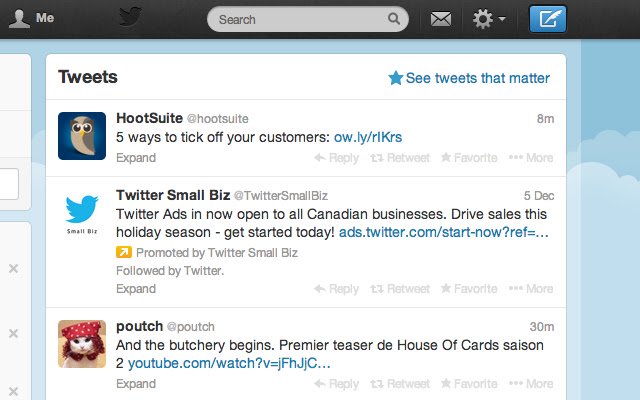Favorite the HootSuite tweet
The width and height of the screenshot is (640, 400).
(469, 158)
